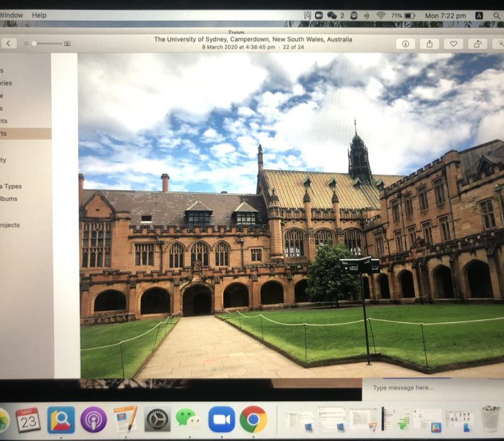
Task: Restore minimized window with magnifier app badge
Action: (428, 420)
